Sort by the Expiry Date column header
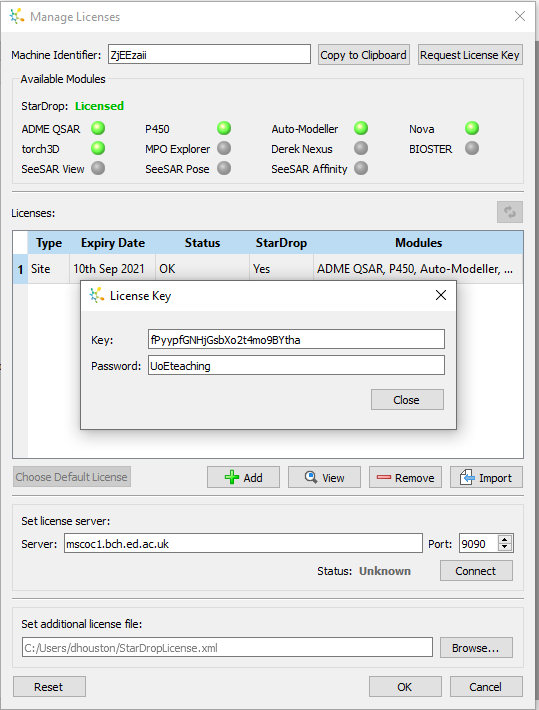Screen dimensions: 539x710 pos(113,243)
